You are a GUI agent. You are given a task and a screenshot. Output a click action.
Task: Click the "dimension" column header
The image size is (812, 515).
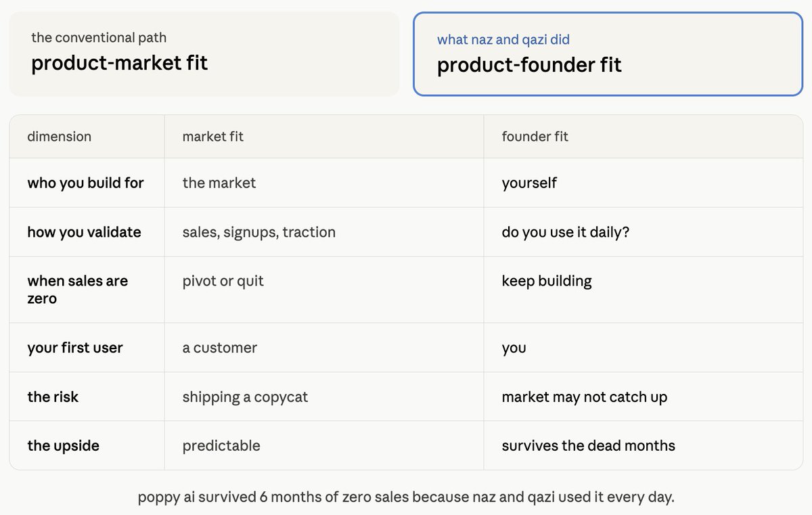(x=59, y=137)
